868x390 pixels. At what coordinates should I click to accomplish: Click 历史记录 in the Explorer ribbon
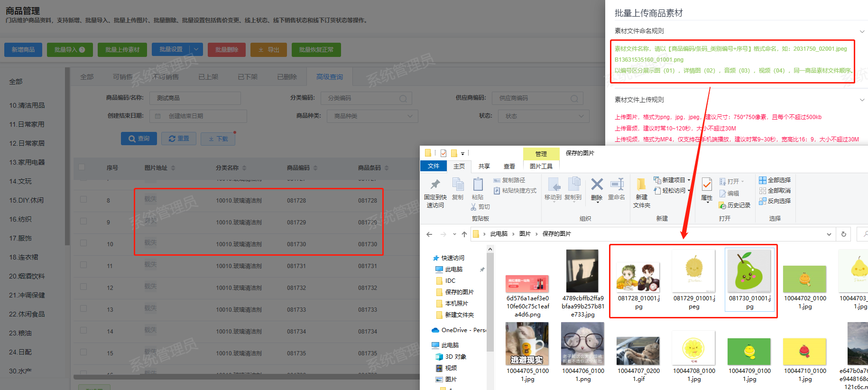point(735,205)
